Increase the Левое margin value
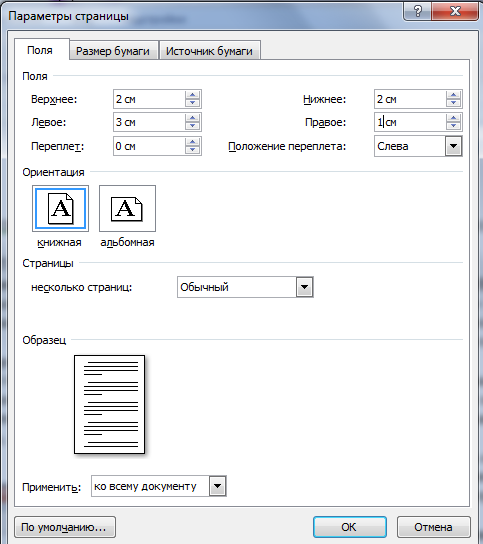The width and height of the screenshot is (483, 544). (192, 118)
